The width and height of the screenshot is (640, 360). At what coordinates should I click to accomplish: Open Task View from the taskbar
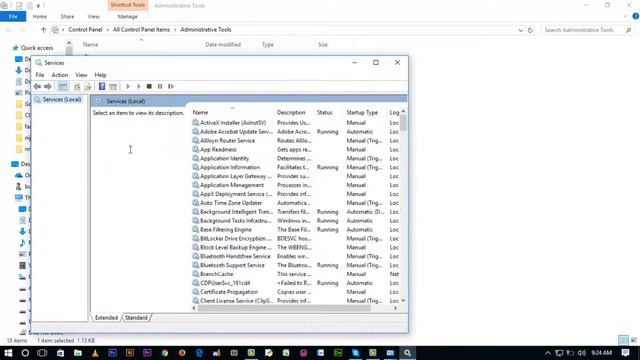pyautogui.click(x=42, y=353)
